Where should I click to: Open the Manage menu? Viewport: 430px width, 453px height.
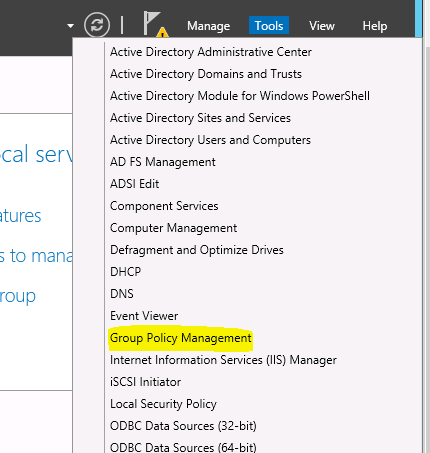(x=208, y=26)
